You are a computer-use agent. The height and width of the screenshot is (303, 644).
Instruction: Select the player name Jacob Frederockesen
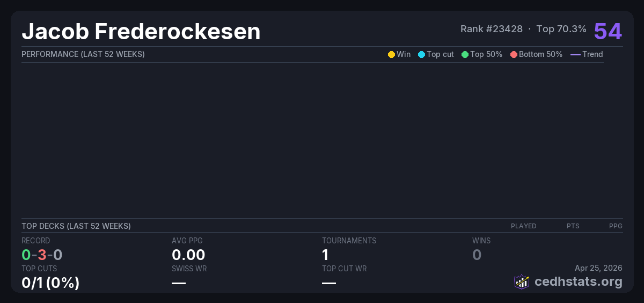(141, 32)
